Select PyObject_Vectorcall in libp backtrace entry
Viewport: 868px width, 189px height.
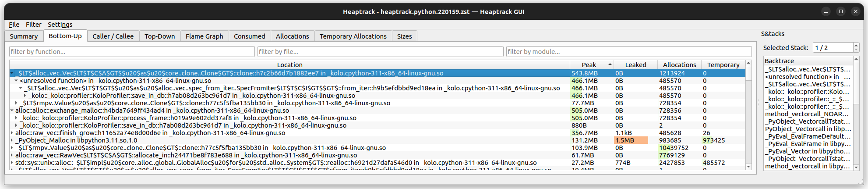[x=808, y=129]
